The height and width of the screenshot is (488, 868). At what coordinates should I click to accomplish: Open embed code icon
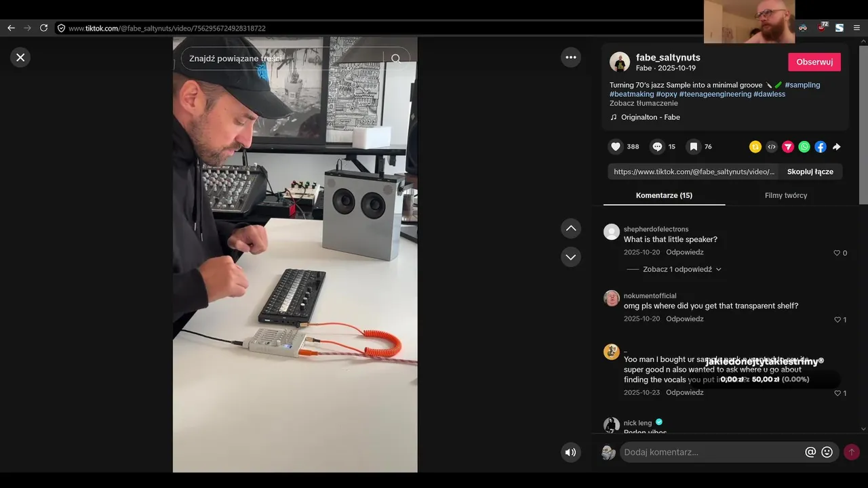click(772, 146)
